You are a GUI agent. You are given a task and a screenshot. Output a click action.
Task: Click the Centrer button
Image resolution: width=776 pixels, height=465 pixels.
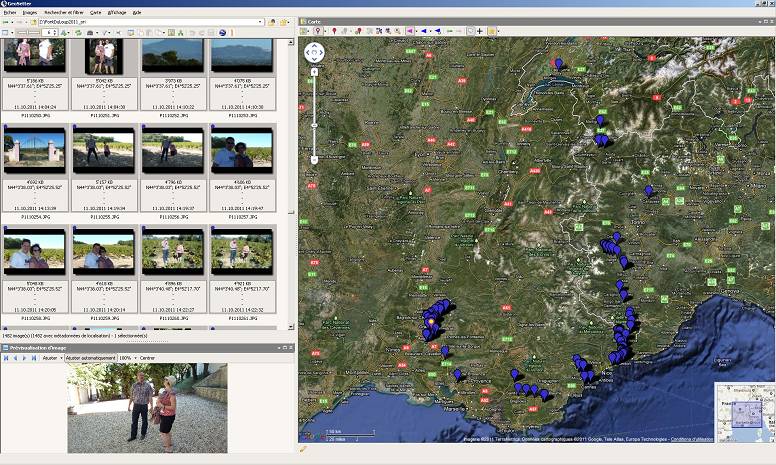[x=147, y=357]
